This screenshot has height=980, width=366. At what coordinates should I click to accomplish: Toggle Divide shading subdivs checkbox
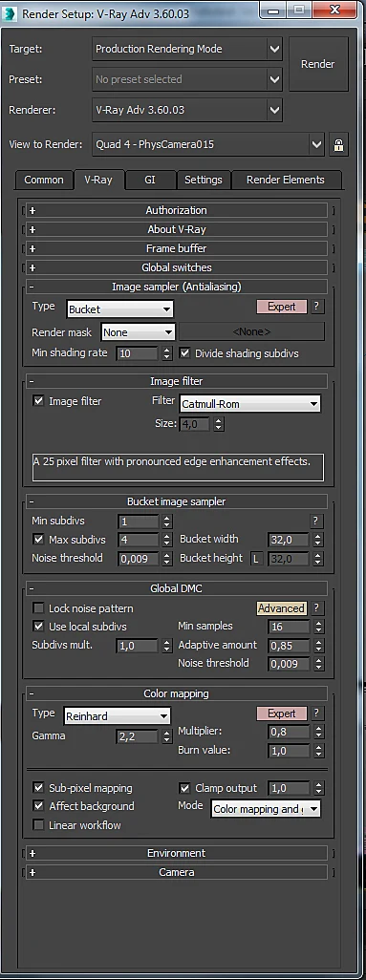point(184,353)
